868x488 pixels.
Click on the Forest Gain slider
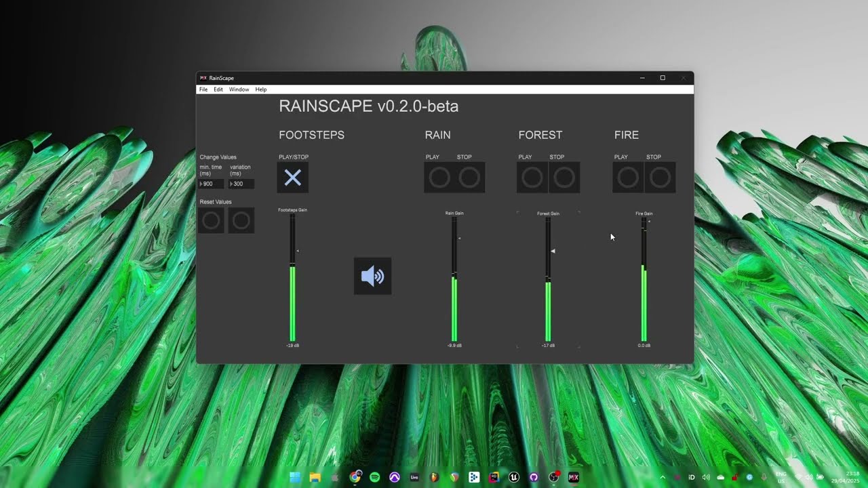(x=548, y=279)
